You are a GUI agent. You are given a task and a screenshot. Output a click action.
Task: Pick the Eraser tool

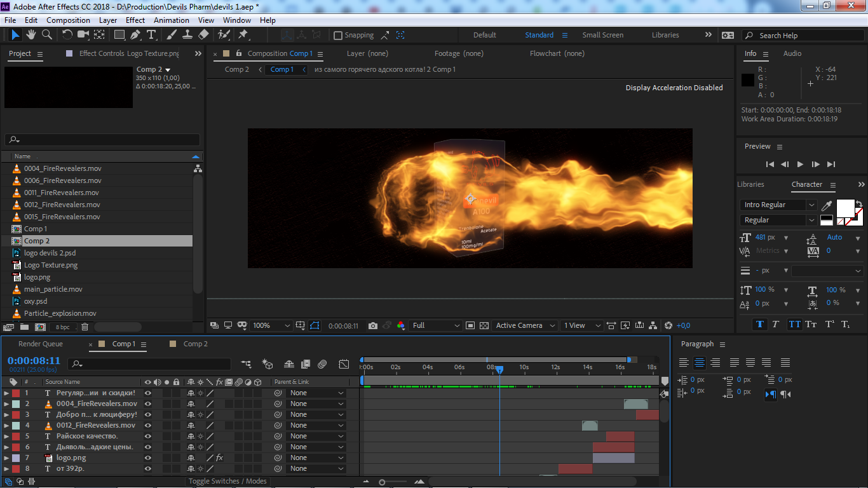tap(203, 35)
